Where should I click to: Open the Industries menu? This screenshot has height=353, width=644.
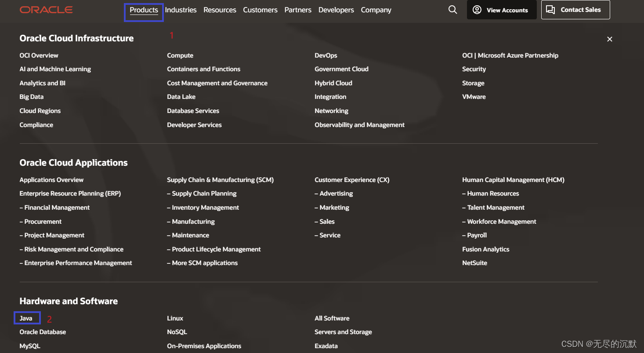181,10
